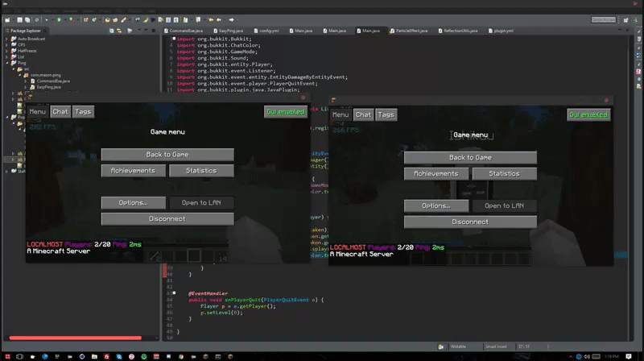Click the Quick Access search field

point(604,19)
